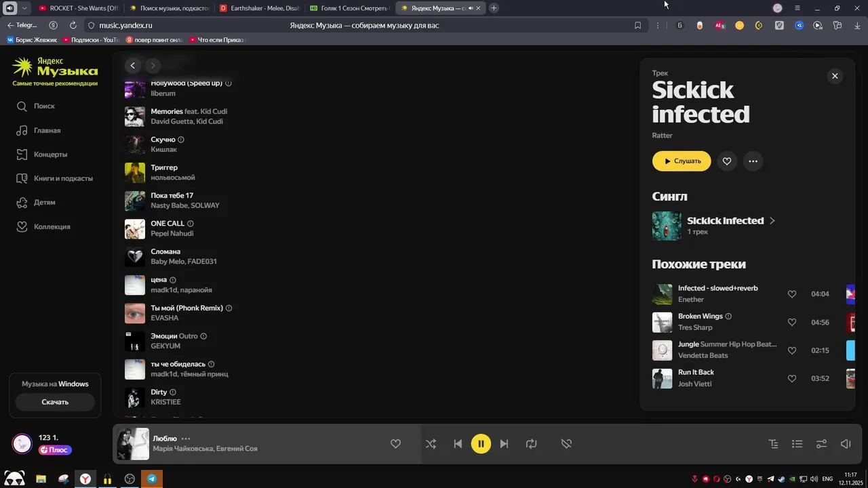Switch to Голяк 1 Сезон Смотреть tab
868x488 pixels.
[350, 8]
